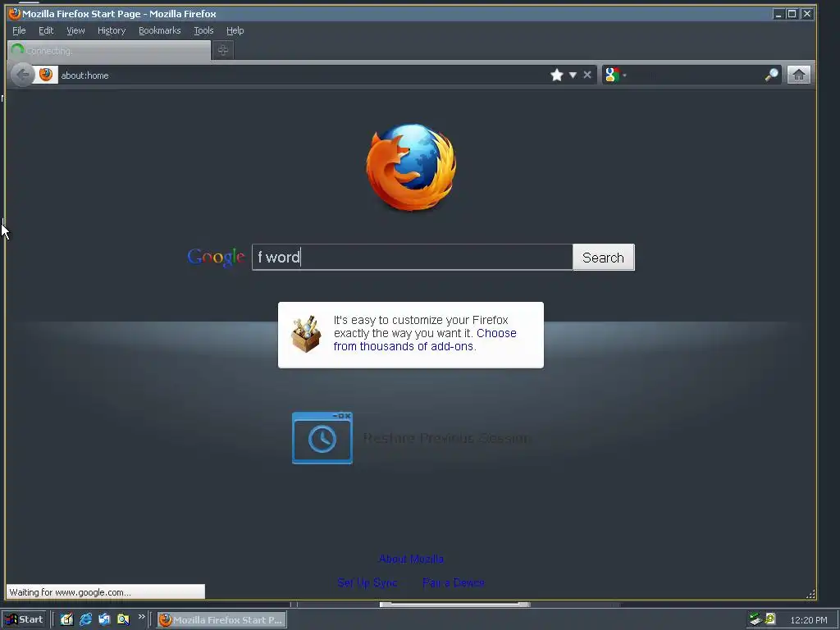
Task: Click the horizontal scrollbar thumb
Action: coord(454,605)
